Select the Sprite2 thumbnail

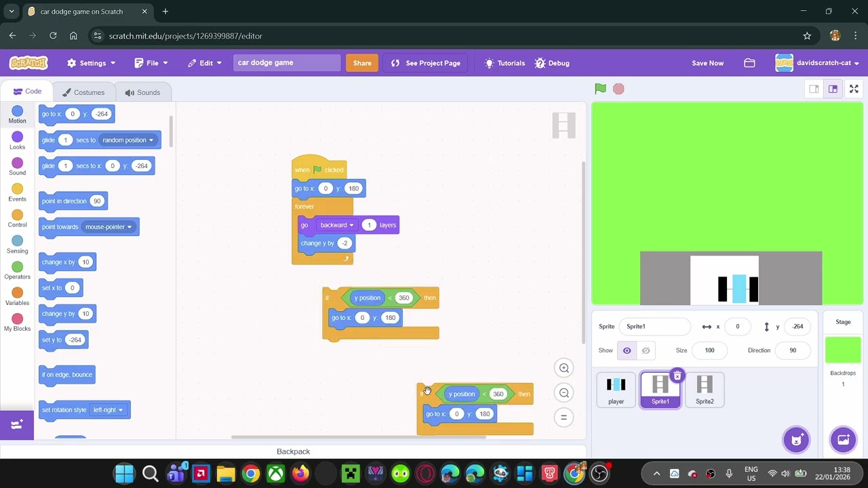pos(705,390)
